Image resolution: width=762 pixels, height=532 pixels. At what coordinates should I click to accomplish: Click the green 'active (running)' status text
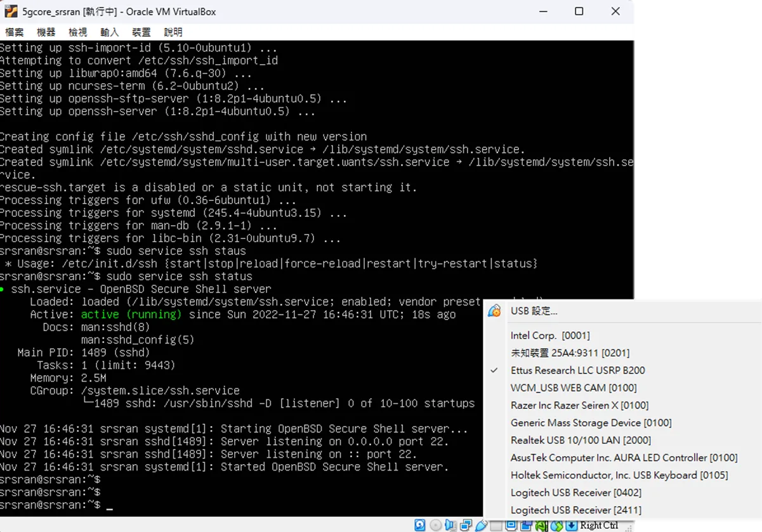[131, 315]
